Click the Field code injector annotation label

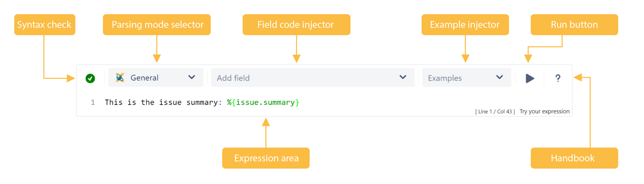[x=296, y=25]
